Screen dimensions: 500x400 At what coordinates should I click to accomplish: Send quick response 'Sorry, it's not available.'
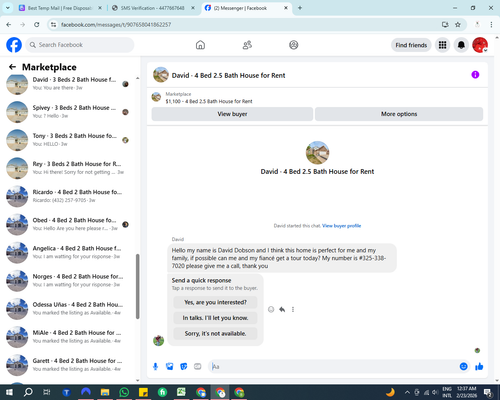tap(215, 334)
